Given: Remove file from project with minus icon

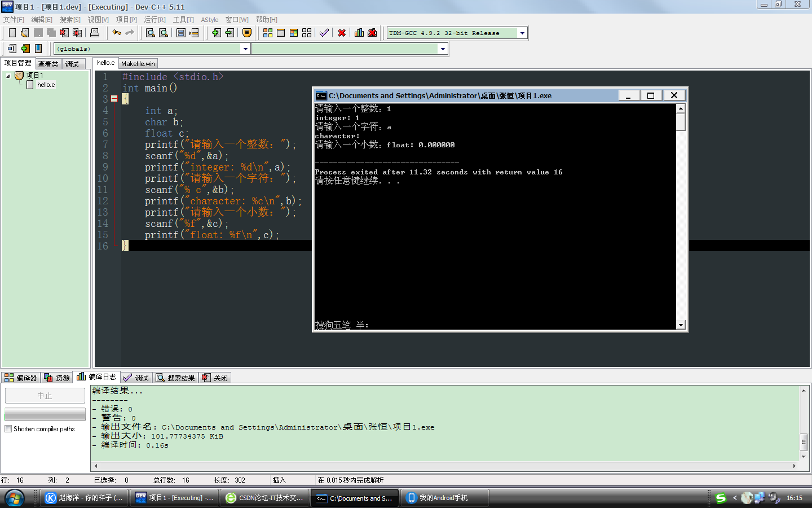Looking at the screenshot, I should (x=229, y=33).
